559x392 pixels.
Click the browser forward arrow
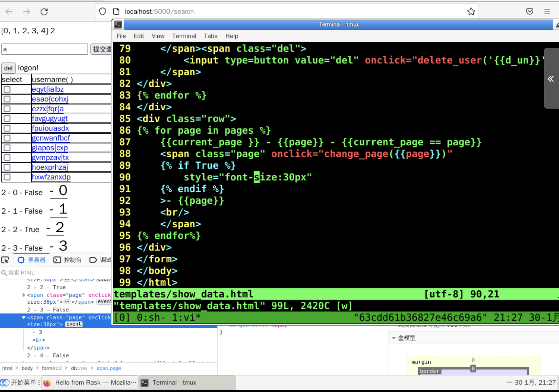26,11
